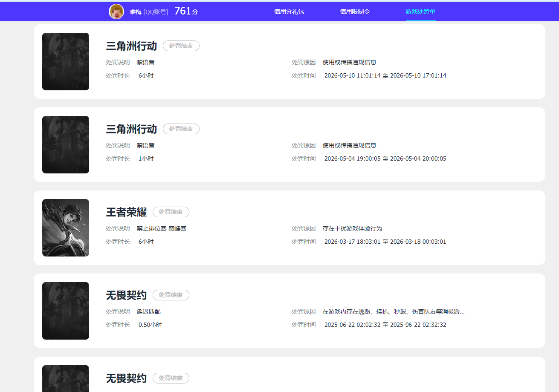
Task: Open thumbnail of 1小时 三角洲行动 penalty
Action: [x=66, y=144]
